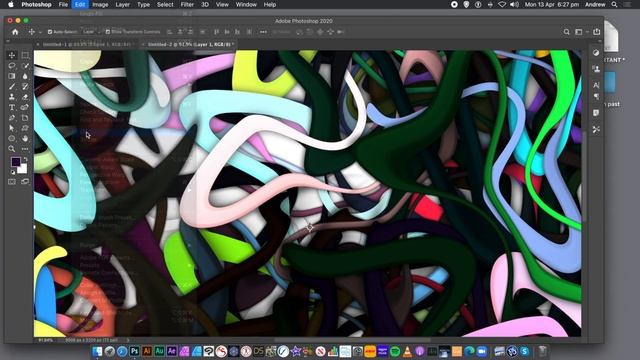Open more align and distribute options

(x=263, y=31)
